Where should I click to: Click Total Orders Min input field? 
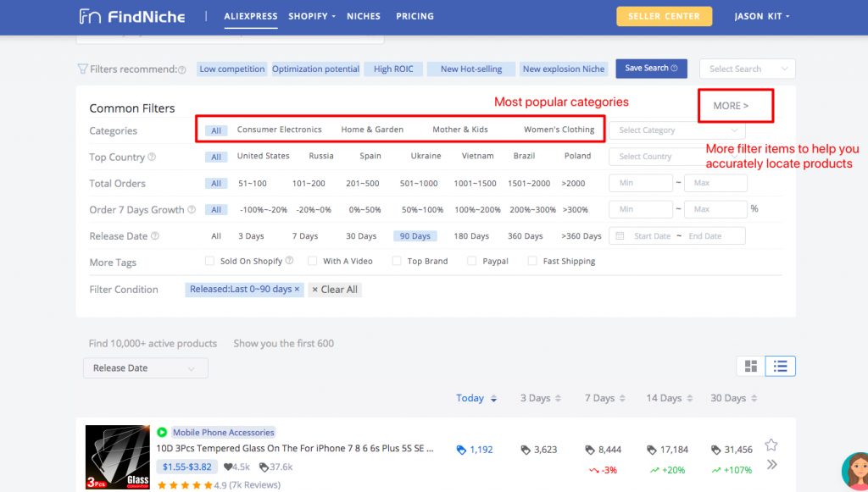[641, 183]
